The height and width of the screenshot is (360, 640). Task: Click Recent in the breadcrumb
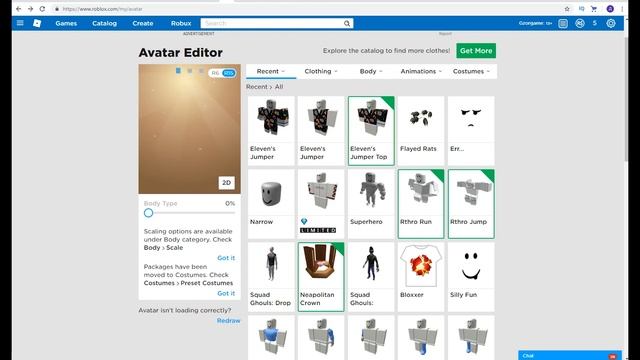pyautogui.click(x=256, y=87)
